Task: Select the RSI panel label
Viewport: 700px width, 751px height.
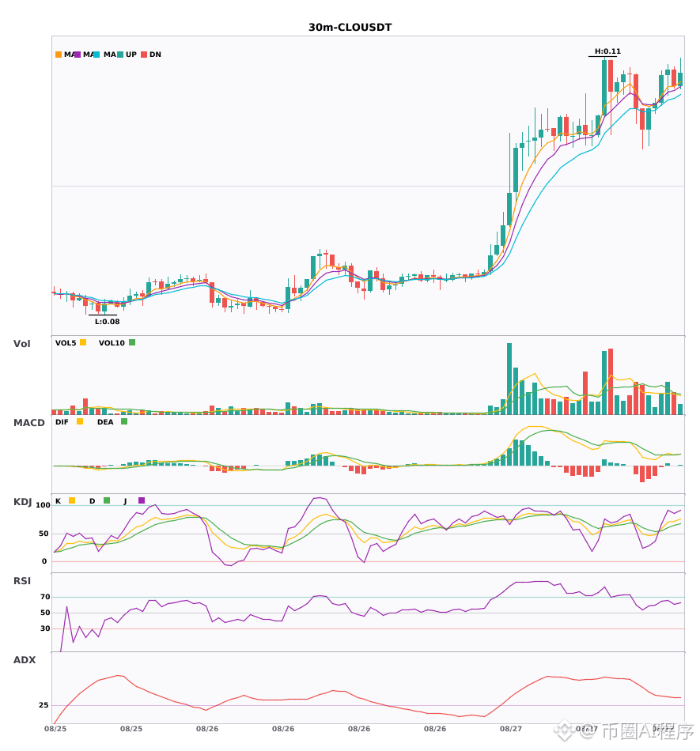Action: (x=22, y=581)
